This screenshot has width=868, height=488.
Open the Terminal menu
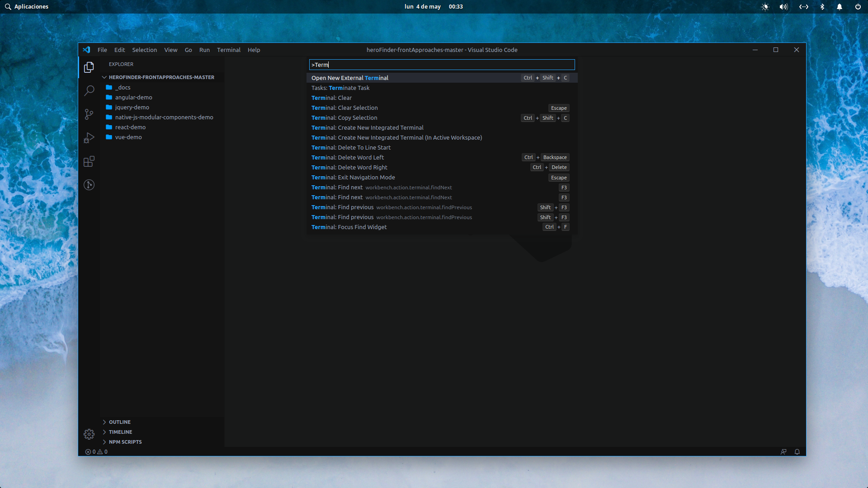click(x=228, y=50)
